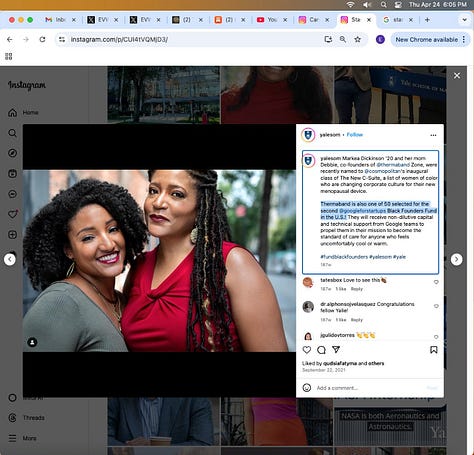Like the post with the heart icon
This screenshot has height=455, width=474.
coord(307,350)
